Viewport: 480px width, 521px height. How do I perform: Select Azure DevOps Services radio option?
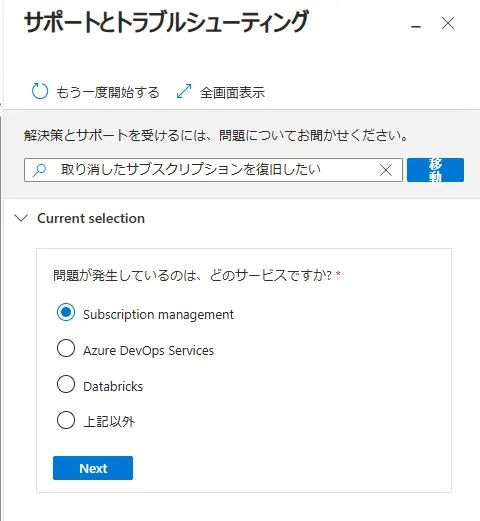(66, 348)
